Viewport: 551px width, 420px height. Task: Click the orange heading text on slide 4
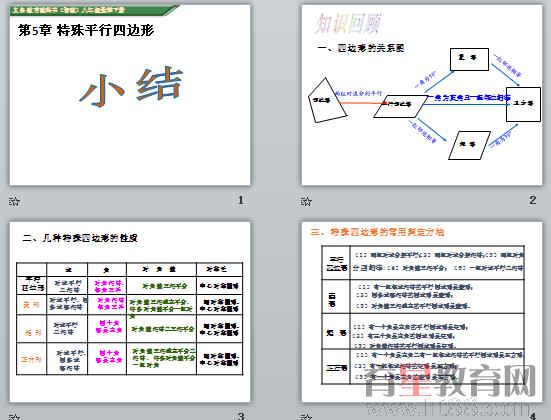(377, 232)
